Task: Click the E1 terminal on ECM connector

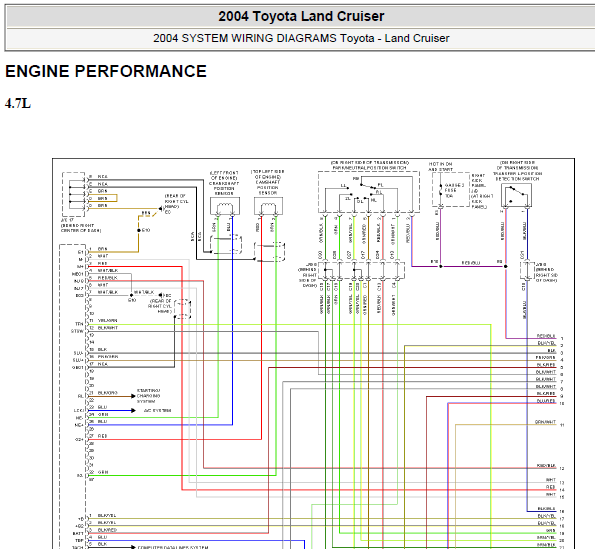Action: pos(80,252)
